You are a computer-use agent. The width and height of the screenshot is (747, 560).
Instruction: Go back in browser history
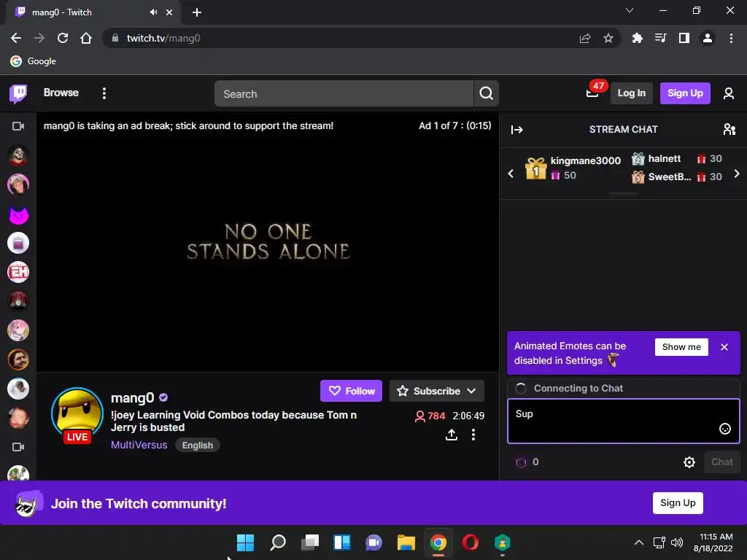click(x=16, y=38)
